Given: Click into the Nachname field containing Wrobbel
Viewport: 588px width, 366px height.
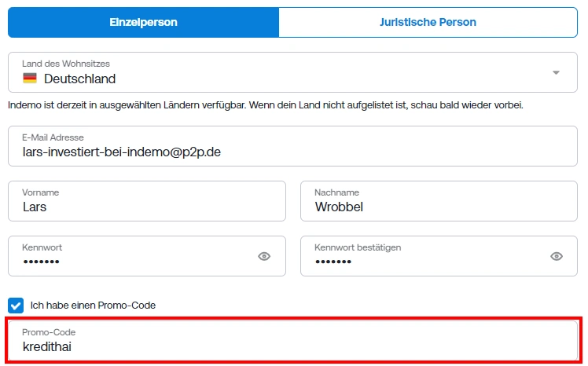Looking at the screenshot, I should click(x=439, y=201).
